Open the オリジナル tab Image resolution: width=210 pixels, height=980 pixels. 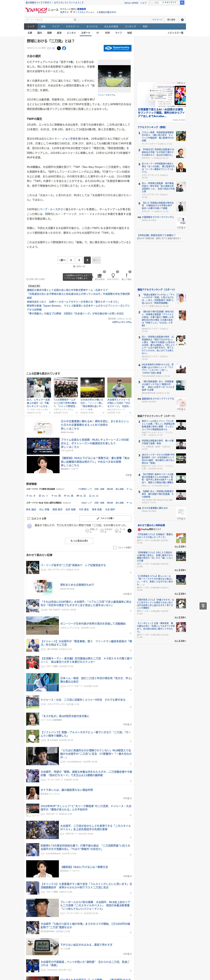click(x=92, y=27)
